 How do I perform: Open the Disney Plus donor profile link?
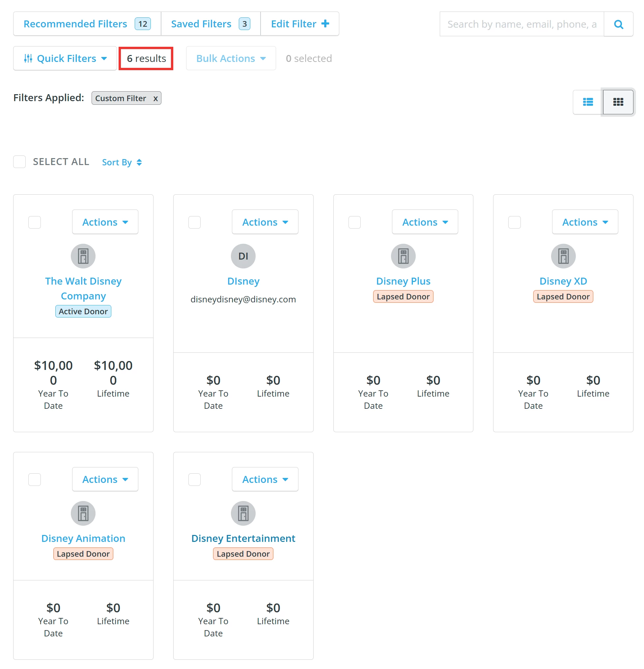click(x=403, y=281)
